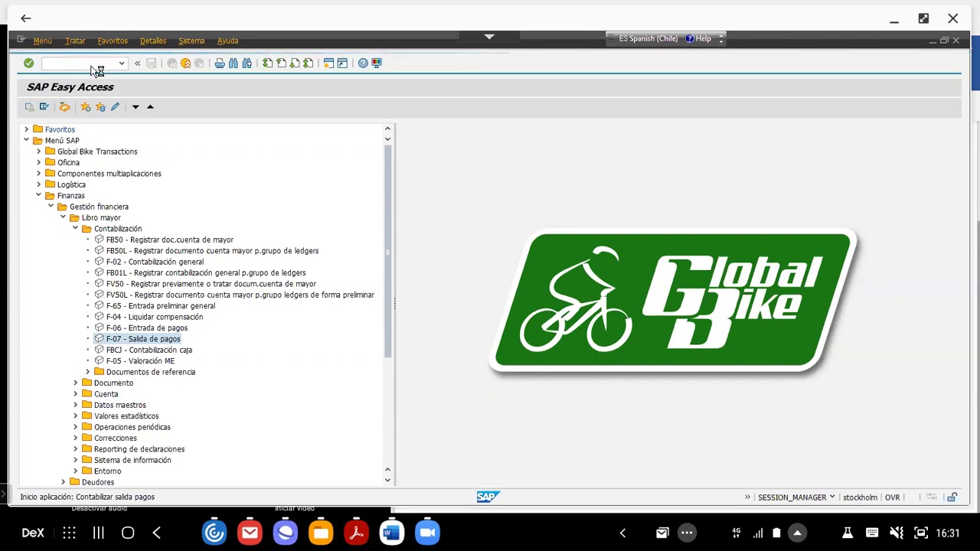Click the Find Next binoculars icon
This screenshot has width=980, height=551.
point(247,64)
